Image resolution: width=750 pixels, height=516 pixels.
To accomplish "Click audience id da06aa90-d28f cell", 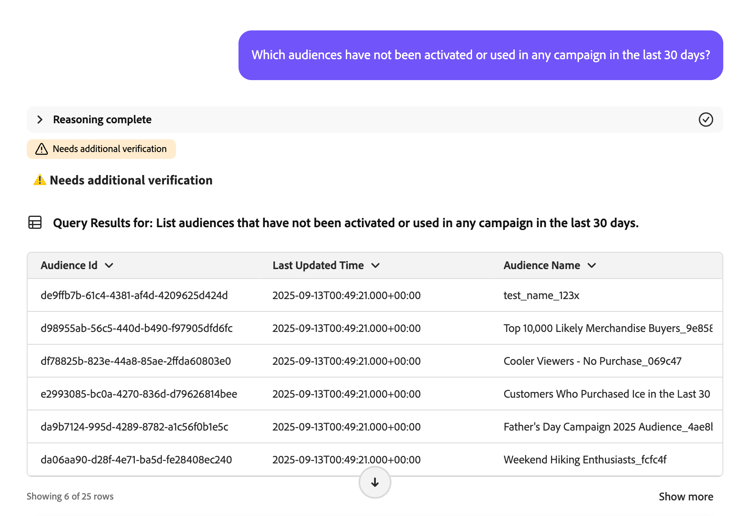I will click(x=136, y=460).
